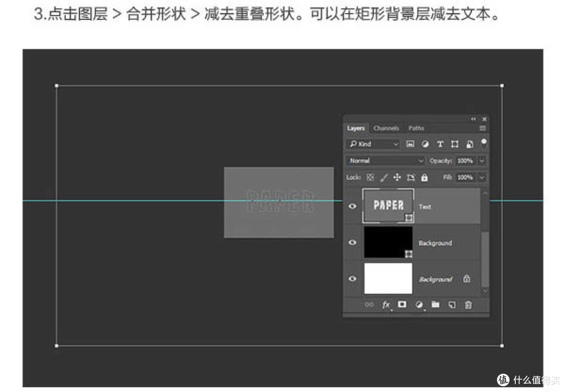This screenshot has width=565, height=392.
Task: Add a layer mask icon
Action: coord(402,305)
